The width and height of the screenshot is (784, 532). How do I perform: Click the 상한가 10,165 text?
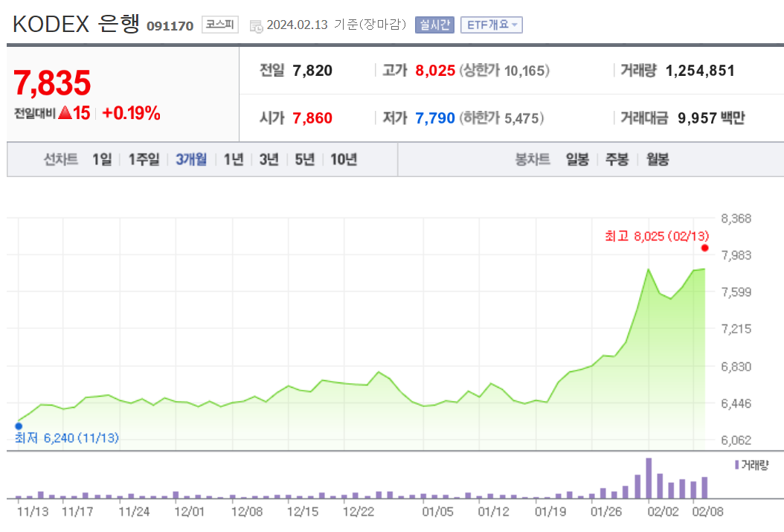pos(504,71)
